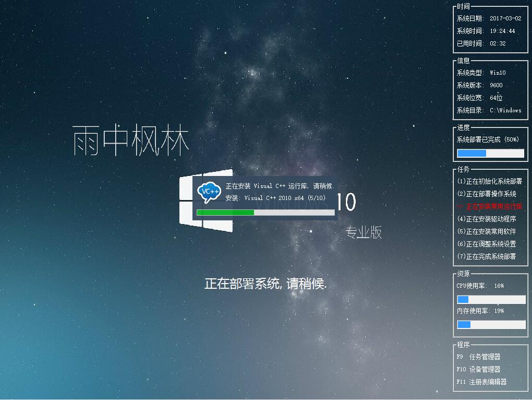
Task: Click the red arrow marking the current task
Action: point(460,206)
